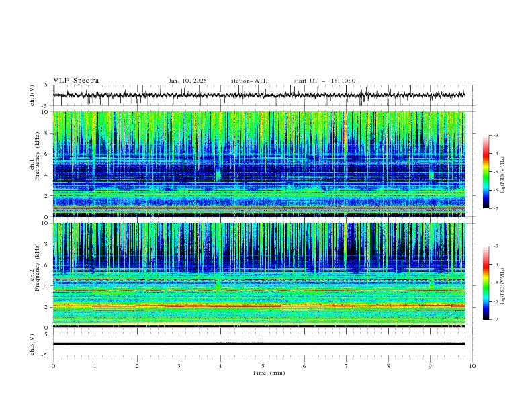Click the "-4" label on lower colorbar
The image size is (532, 411).
[495, 265]
